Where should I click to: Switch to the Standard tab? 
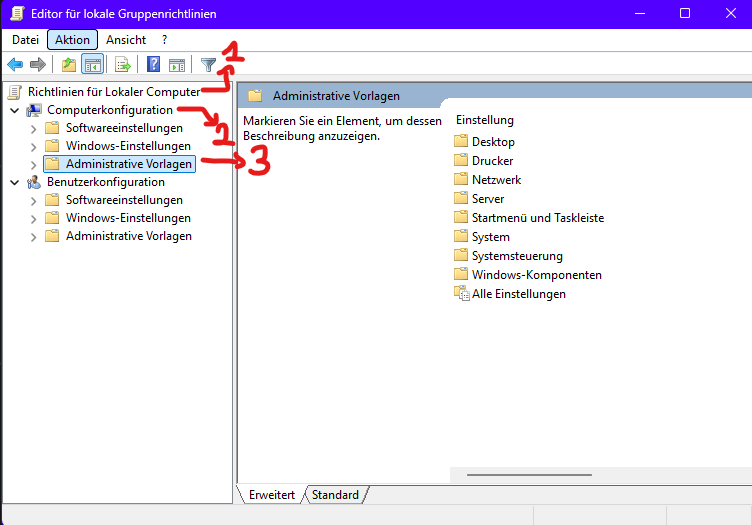335,495
